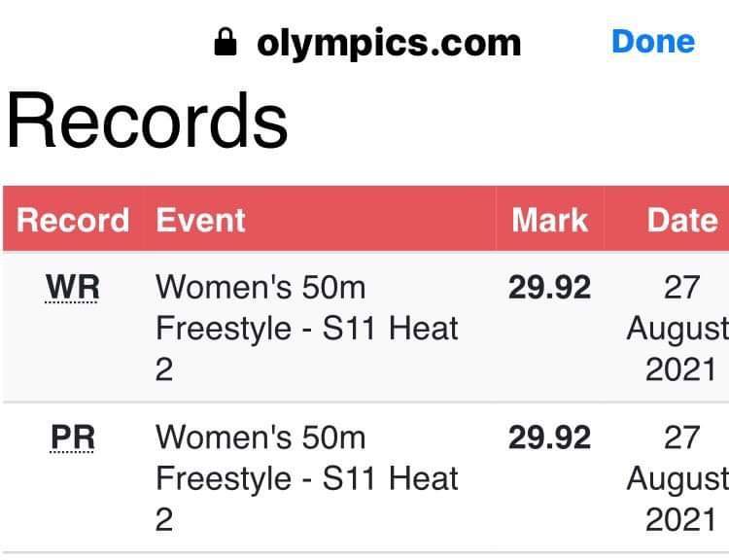Click the 29.92 mark in WR row

point(549,288)
